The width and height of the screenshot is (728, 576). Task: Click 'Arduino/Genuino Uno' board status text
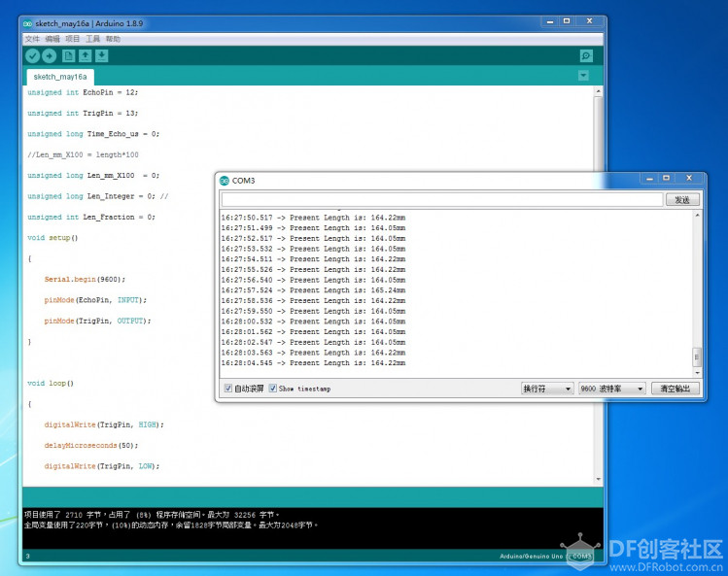531,556
